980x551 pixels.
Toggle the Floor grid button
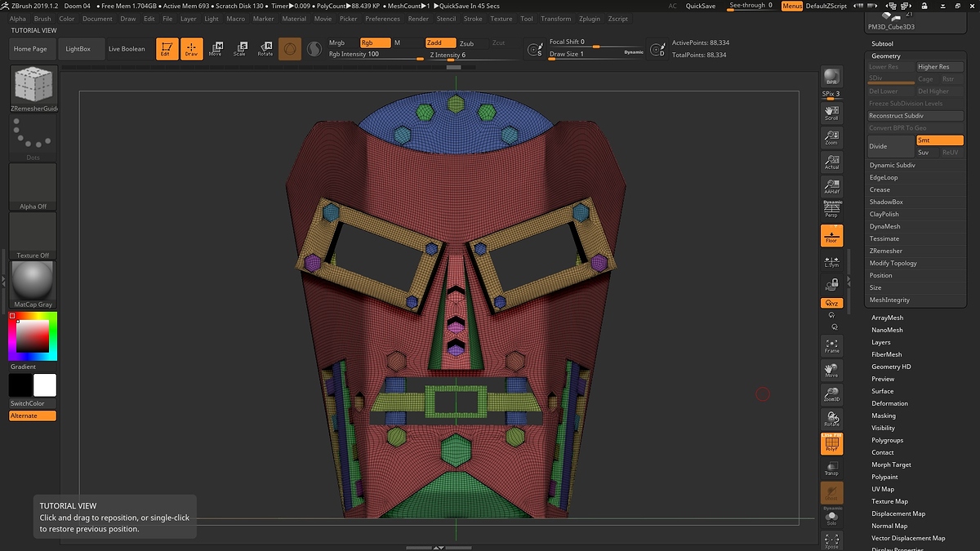(831, 236)
